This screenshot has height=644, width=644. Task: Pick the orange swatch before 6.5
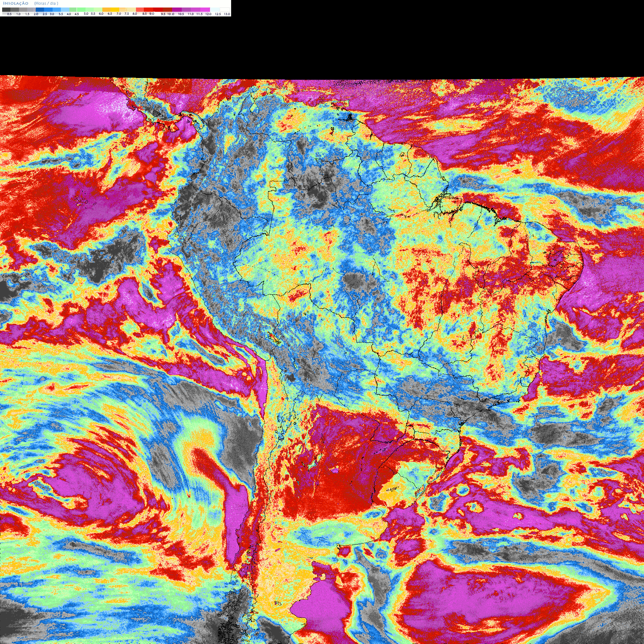click(x=106, y=10)
